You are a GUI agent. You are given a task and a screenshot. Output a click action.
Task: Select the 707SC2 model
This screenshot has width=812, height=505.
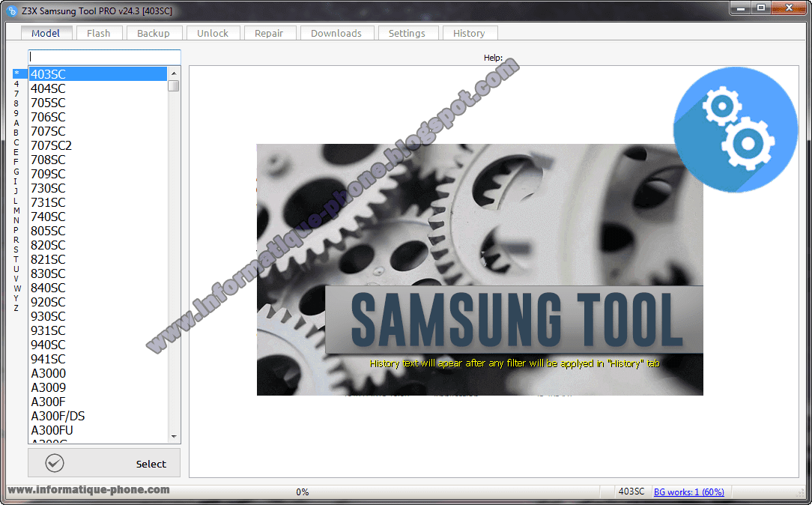98,145
